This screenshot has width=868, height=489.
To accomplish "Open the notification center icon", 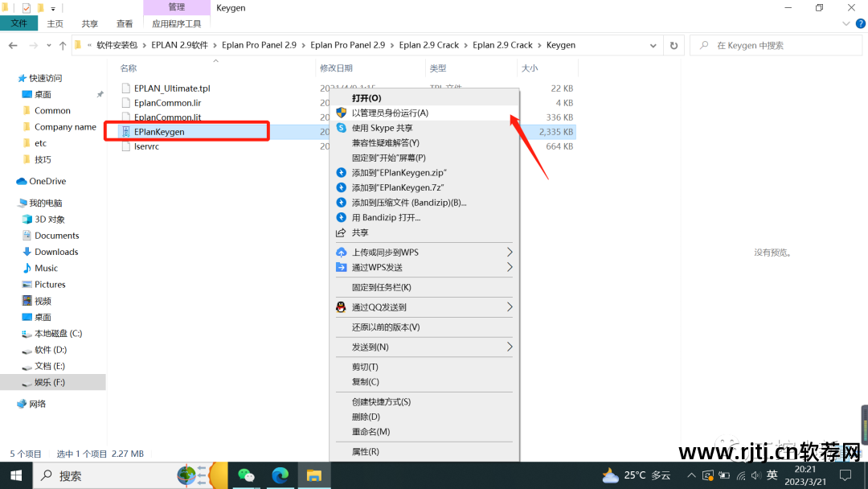I will [845, 475].
